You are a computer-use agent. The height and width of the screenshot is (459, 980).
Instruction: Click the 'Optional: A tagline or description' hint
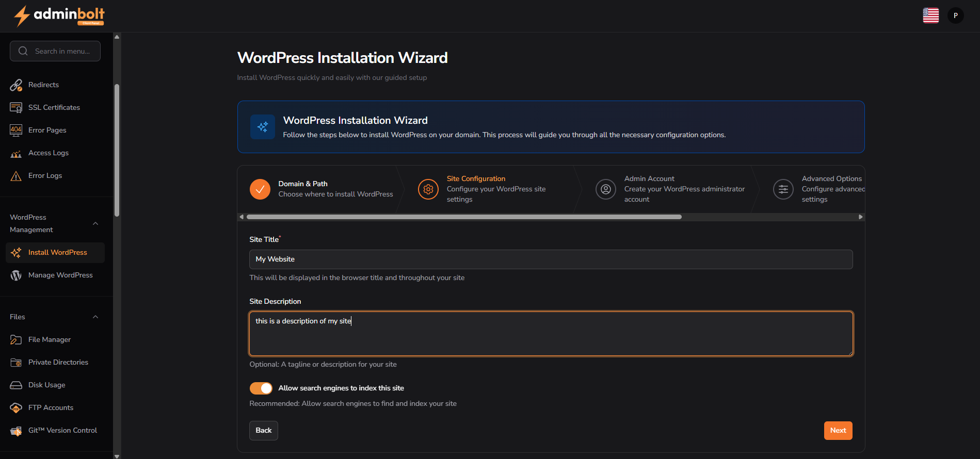click(323, 365)
